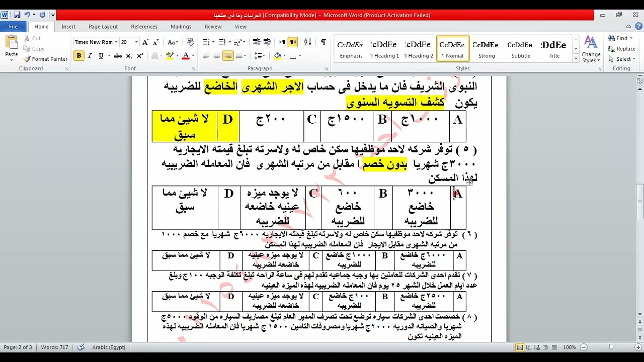644x362 pixels.
Task: Click the red font color button
Action: click(186, 56)
